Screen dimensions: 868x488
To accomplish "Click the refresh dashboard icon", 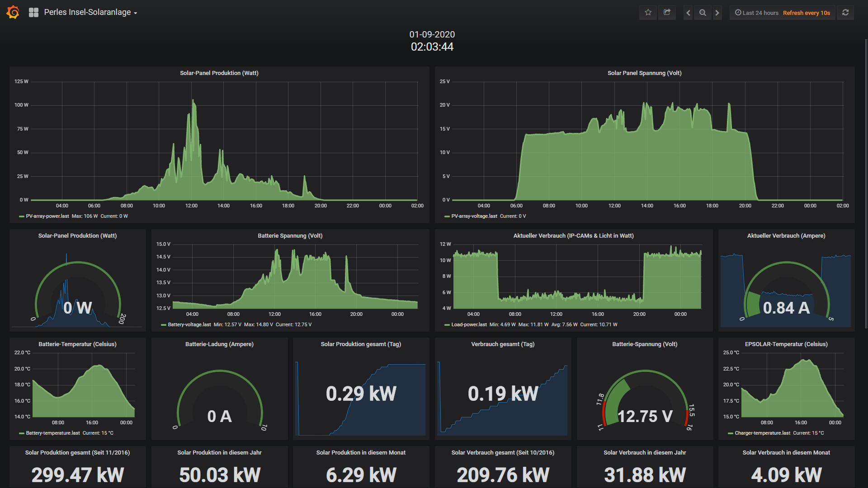I will pyautogui.click(x=845, y=13).
